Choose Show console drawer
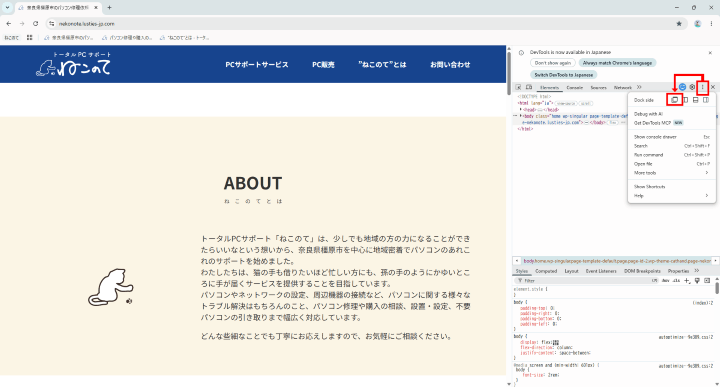This screenshot has width=720, height=387. click(x=671, y=137)
